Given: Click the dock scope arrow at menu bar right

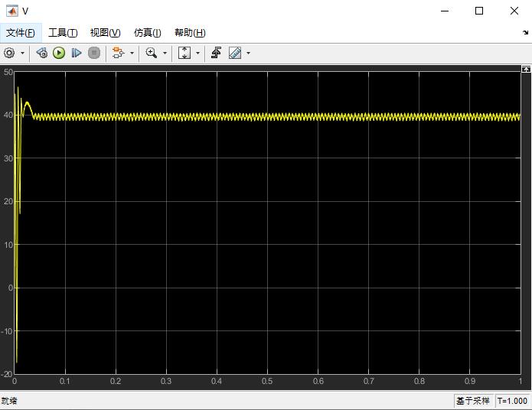Looking at the screenshot, I should 526,33.
